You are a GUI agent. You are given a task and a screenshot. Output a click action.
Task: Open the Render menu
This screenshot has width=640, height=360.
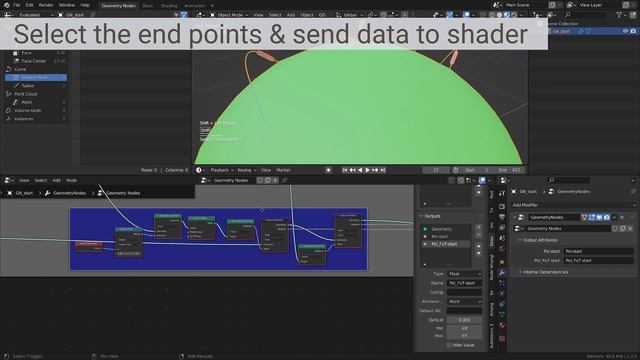tap(46, 5)
